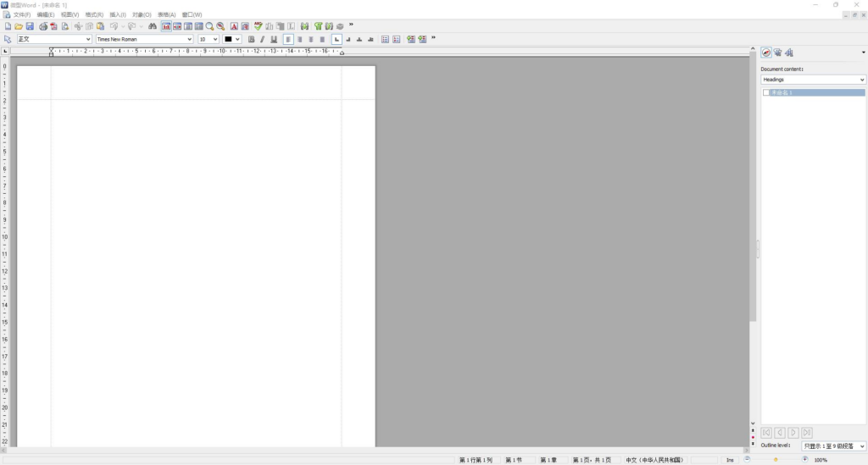Toggle bold formatting
868x465 pixels.
tap(251, 39)
